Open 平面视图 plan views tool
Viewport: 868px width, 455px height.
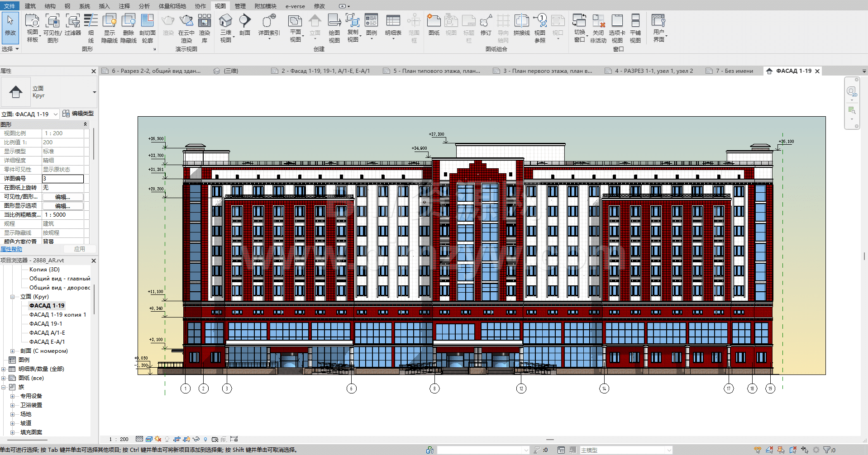pos(295,28)
